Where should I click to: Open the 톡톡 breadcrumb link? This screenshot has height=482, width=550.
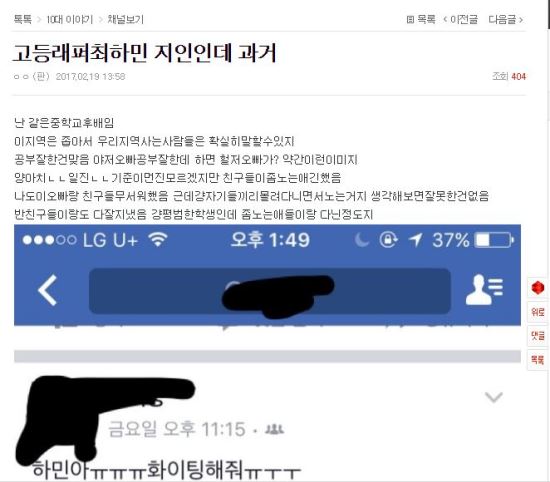point(23,19)
